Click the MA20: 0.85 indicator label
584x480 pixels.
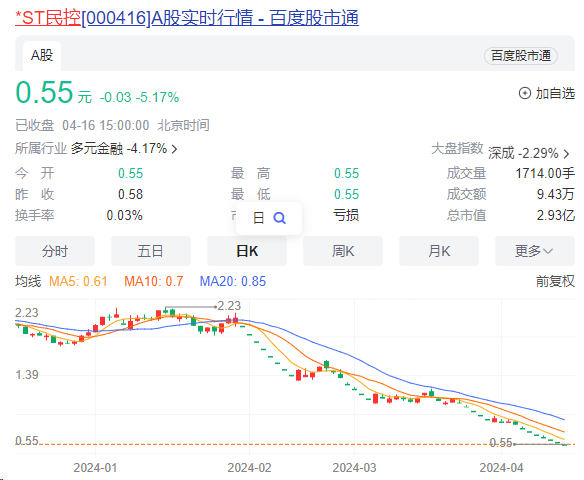pyautogui.click(x=233, y=281)
